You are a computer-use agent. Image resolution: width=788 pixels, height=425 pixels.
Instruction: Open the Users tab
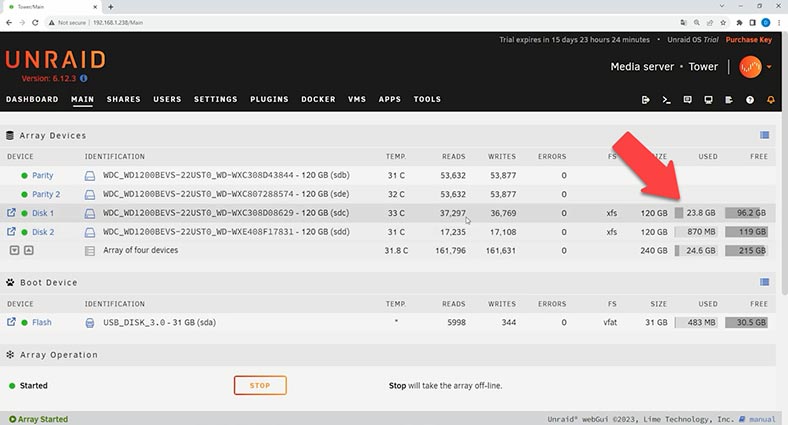point(167,99)
